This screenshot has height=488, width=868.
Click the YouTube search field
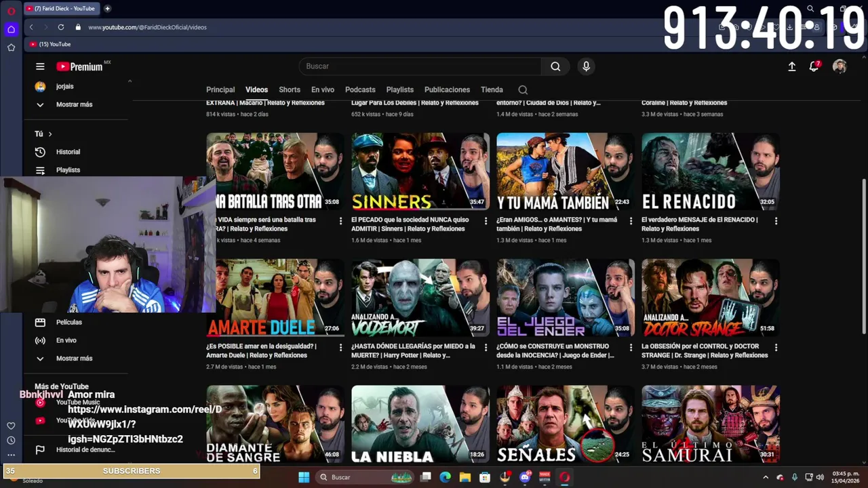(420, 66)
